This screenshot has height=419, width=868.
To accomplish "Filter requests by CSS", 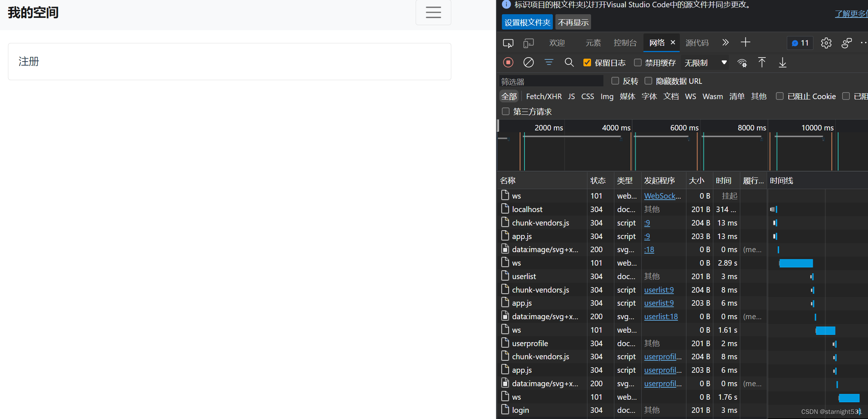I will [x=587, y=97].
